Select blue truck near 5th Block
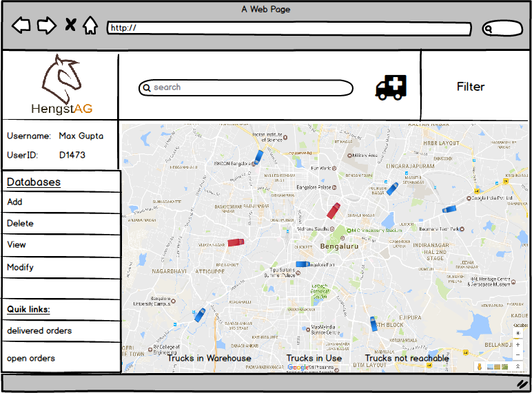Viewport: 532px width, 393px height. (x=374, y=324)
